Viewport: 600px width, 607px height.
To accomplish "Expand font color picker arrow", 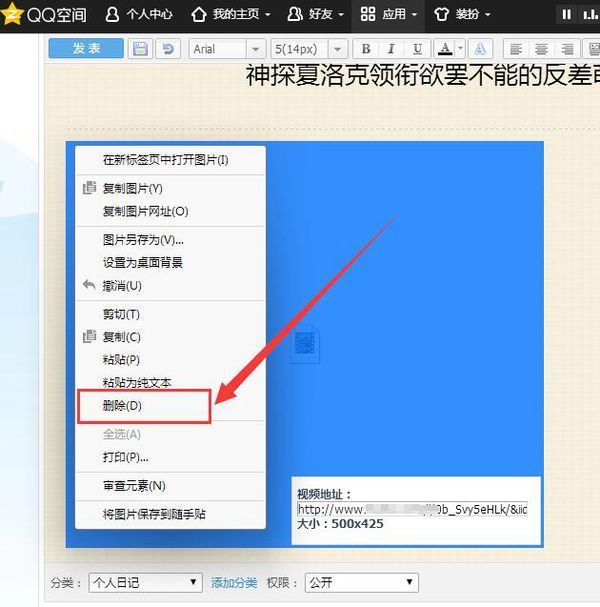I will tap(460, 49).
